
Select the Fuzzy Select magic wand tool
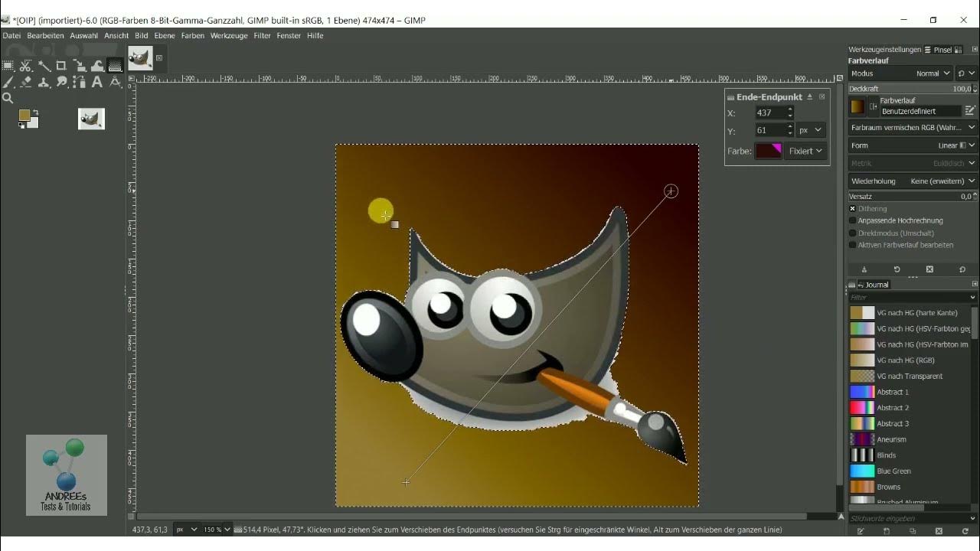[44, 66]
